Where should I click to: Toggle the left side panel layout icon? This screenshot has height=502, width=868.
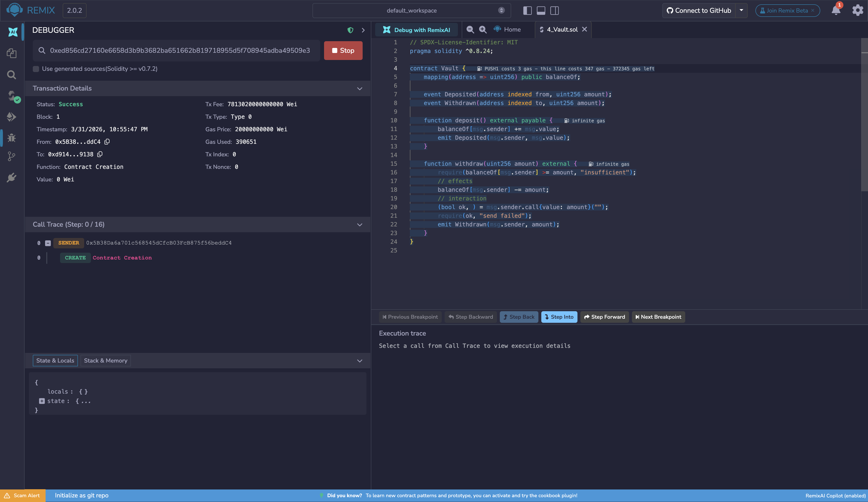[x=527, y=11]
